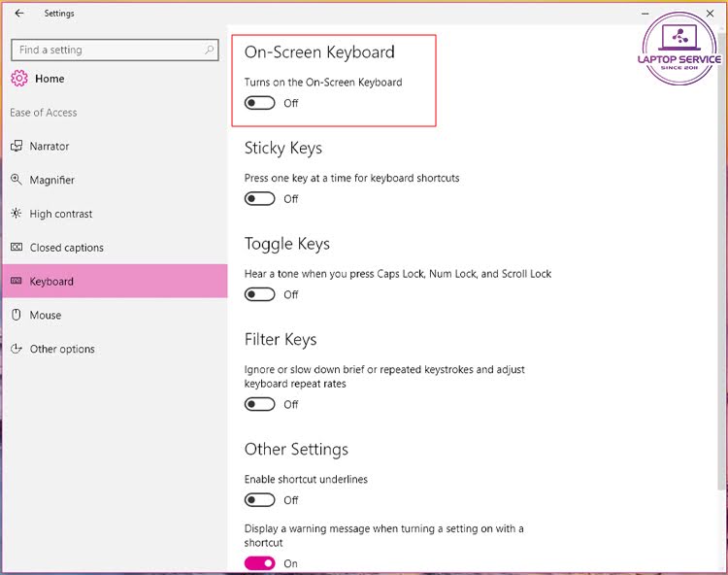Click the Closed captions icon
Screen dimensions: 728x575
point(17,248)
